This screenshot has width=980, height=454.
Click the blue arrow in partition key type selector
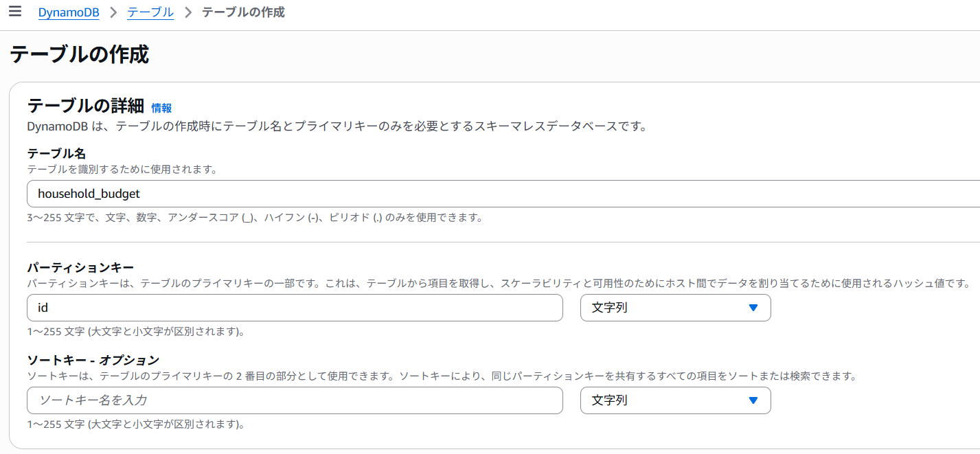753,308
